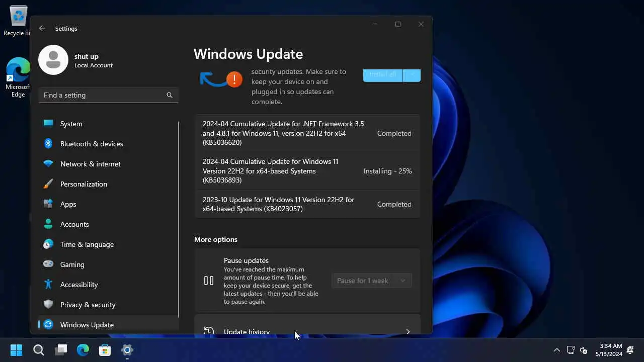Select the KB4023057 update row

307,204
